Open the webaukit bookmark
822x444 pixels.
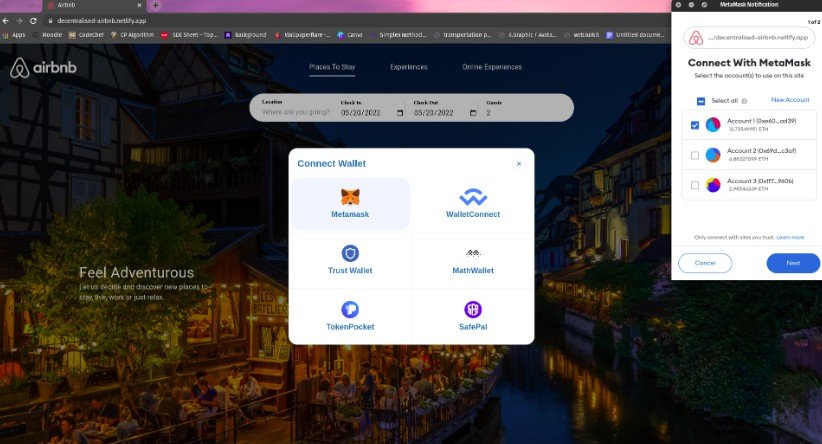point(581,35)
